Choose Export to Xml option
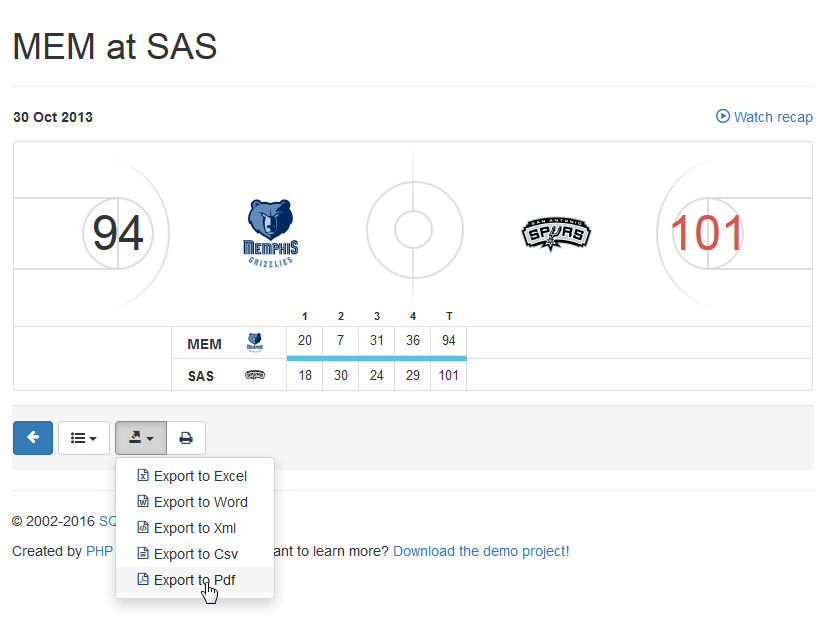This screenshot has width=824, height=627. point(195,528)
